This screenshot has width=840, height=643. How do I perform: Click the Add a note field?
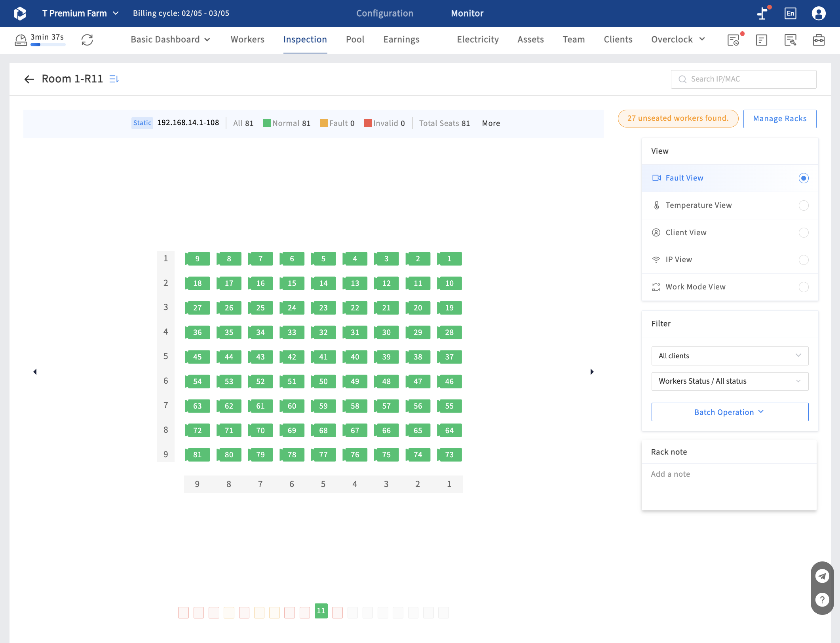point(729,487)
